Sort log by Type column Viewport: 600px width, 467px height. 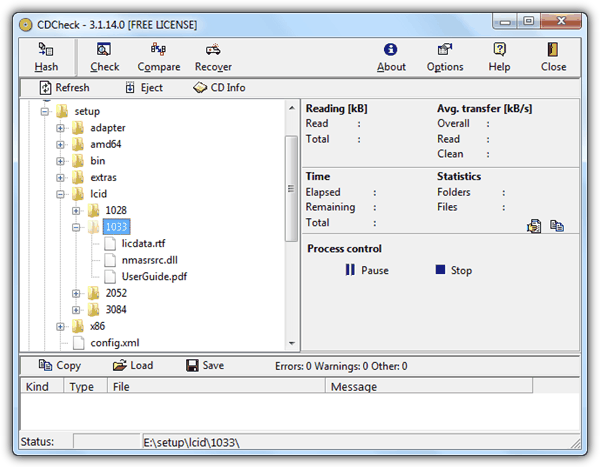click(x=85, y=386)
